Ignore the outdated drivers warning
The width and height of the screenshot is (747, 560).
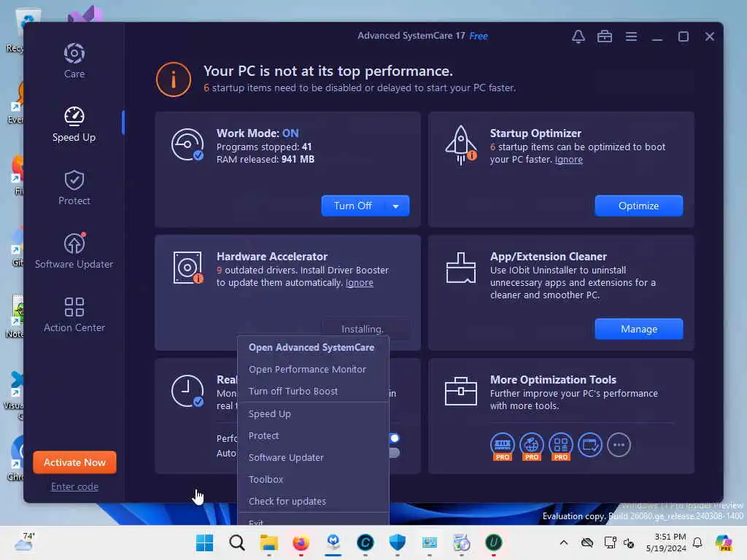[x=359, y=283]
